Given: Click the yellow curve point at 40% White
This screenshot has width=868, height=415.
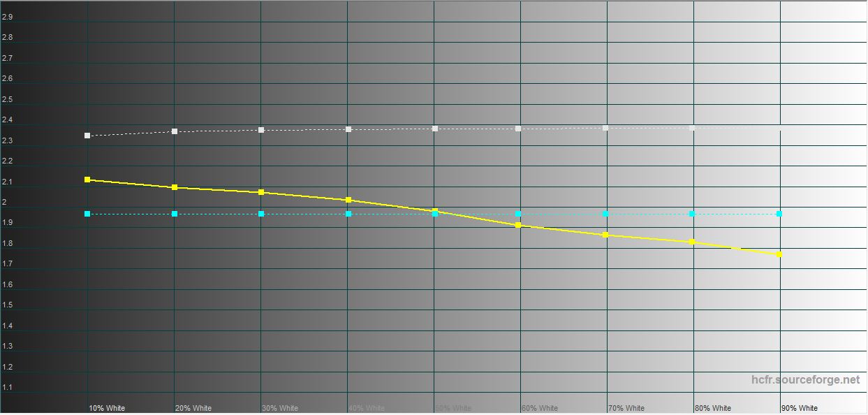Looking at the screenshot, I should [x=348, y=200].
